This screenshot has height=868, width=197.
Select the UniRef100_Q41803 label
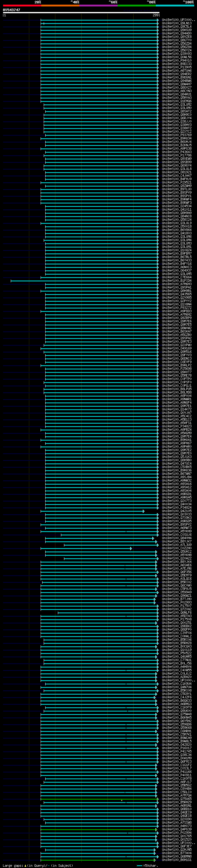tap(177, 233)
